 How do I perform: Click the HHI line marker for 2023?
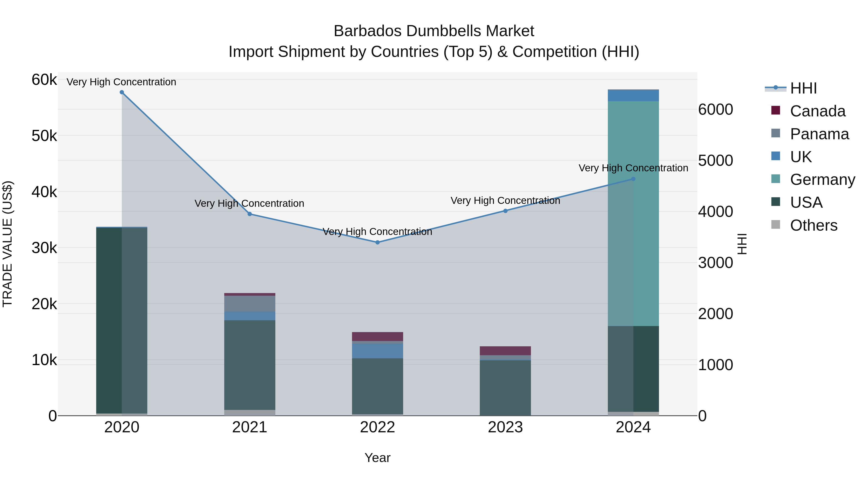(505, 211)
